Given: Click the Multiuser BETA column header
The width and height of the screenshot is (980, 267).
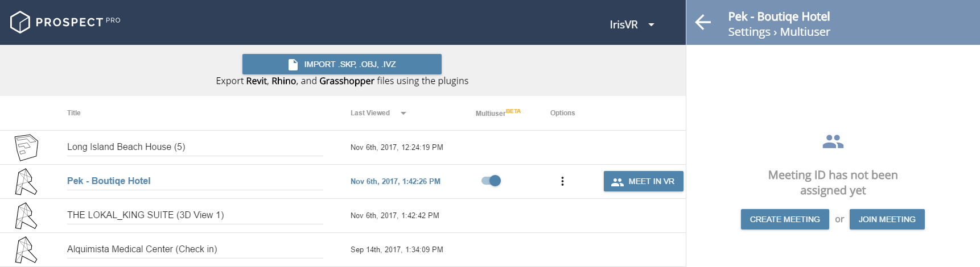Looking at the screenshot, I should tap(498, 112).
